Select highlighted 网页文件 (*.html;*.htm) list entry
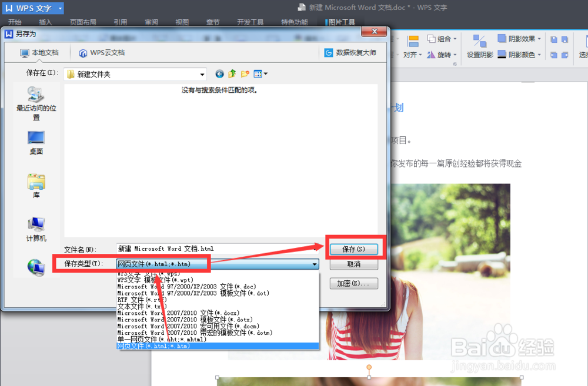 point(218,346)
